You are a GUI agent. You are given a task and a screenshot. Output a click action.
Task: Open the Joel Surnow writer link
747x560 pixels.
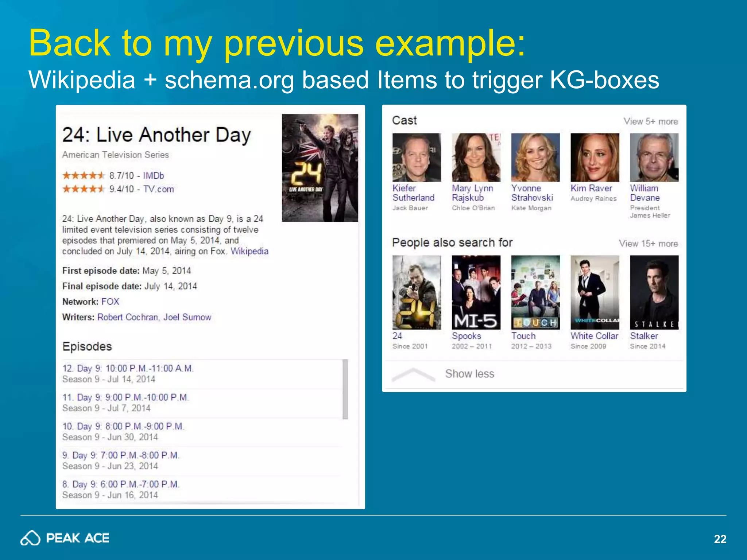click(187, 317)
